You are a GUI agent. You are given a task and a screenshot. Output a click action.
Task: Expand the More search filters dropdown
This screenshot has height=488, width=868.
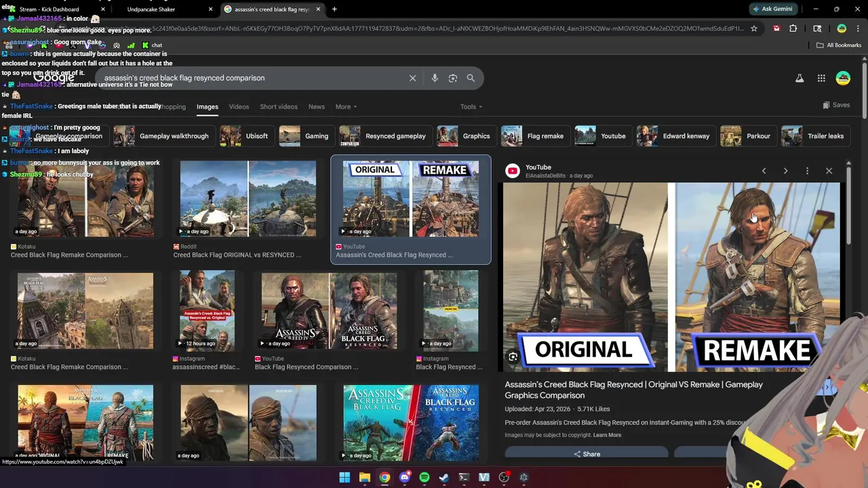pos(346,106)
